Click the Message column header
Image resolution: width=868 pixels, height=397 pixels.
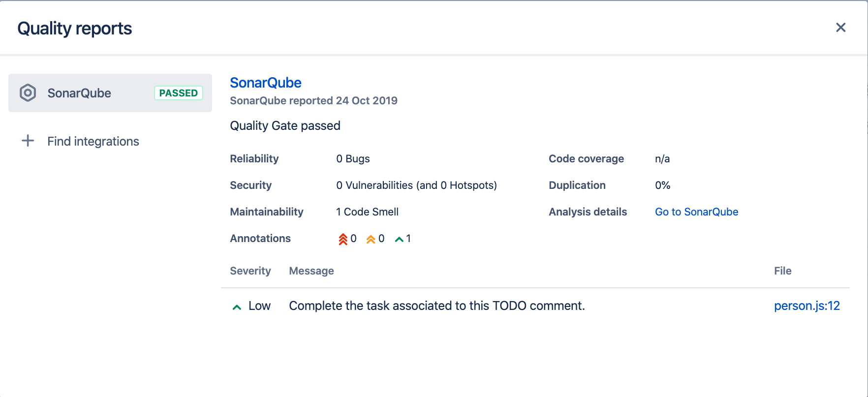pyautogui.click(x=311, y=271)
